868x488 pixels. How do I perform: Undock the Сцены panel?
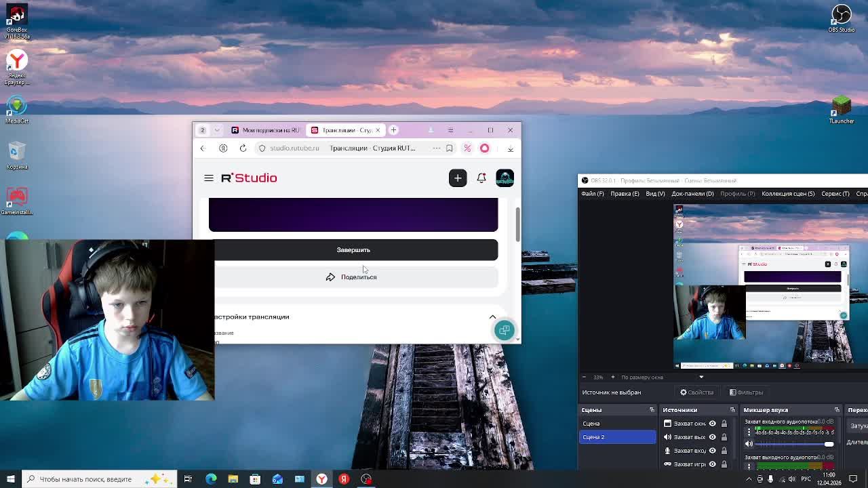click(652, 410)
